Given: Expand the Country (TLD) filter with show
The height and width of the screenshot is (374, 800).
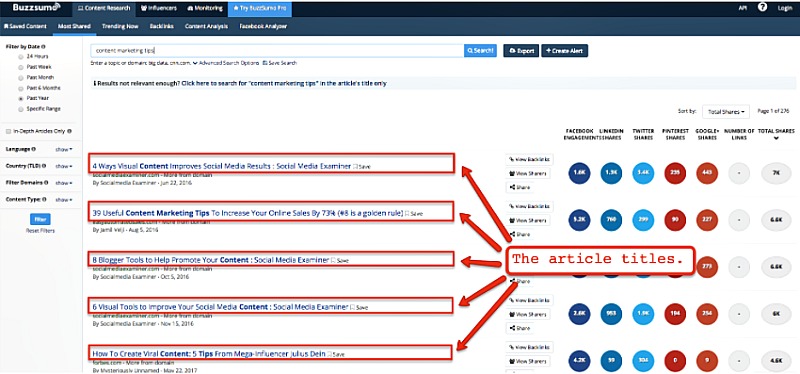Looking at the screenshot, I should click(64, 166).
